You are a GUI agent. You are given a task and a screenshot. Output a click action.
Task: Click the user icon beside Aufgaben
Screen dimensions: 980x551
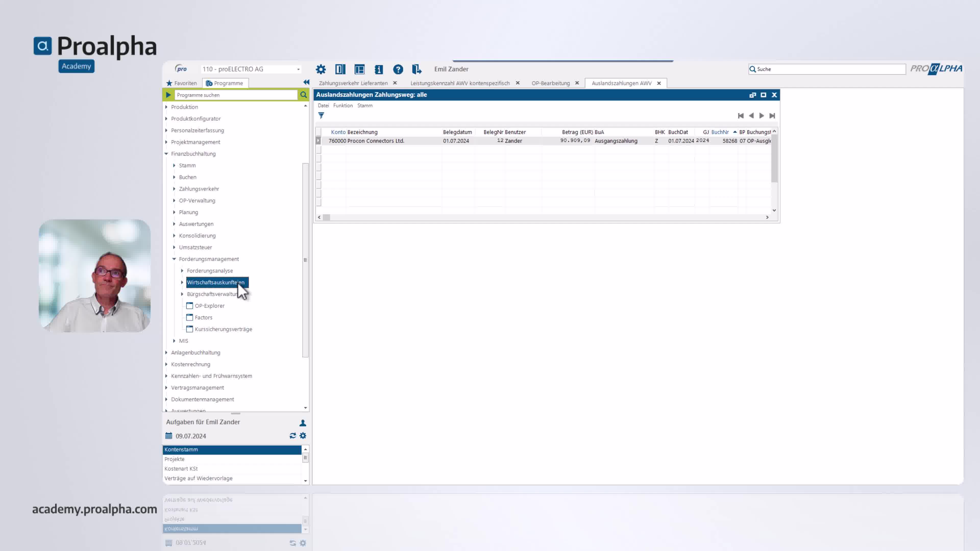303,423
